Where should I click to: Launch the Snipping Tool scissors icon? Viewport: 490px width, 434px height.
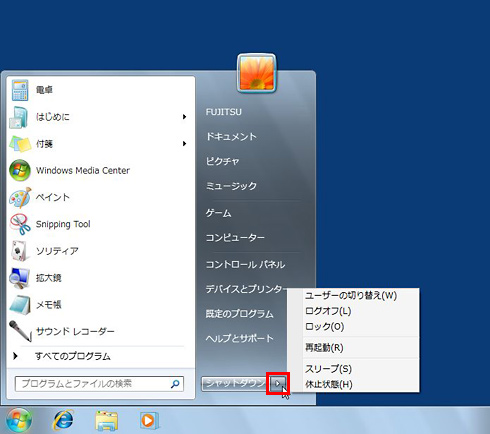pyautogui.click(x=20, y=224)
